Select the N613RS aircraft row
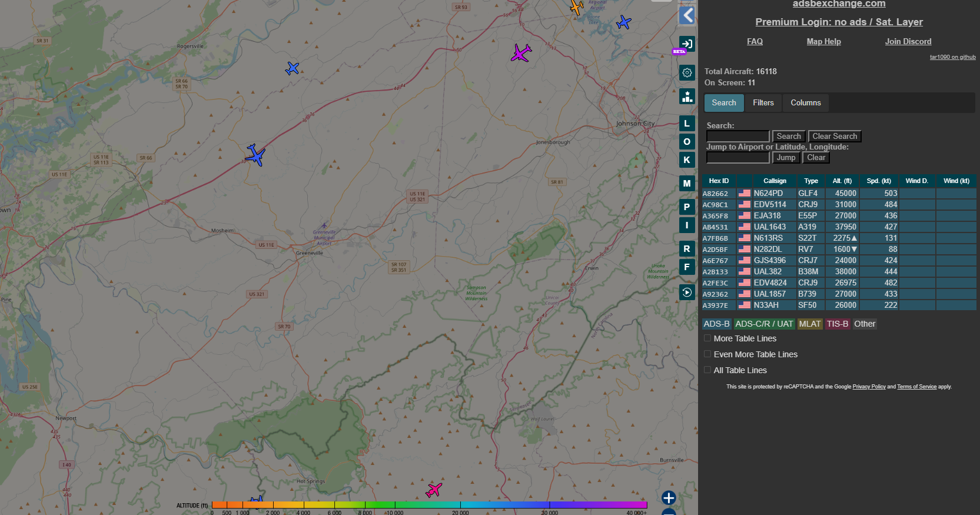This screenshot has height=515, width=980. [x=839, y=238]
